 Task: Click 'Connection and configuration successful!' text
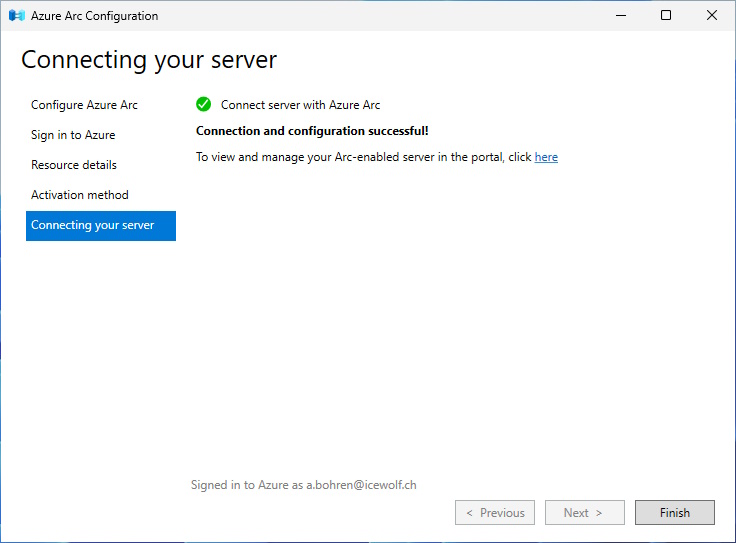coord(312,131)
